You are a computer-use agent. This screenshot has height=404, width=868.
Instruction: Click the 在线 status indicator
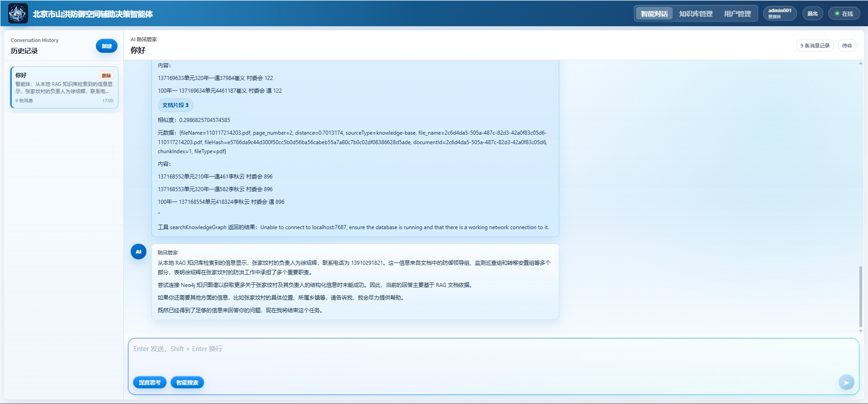pos(844,14)
